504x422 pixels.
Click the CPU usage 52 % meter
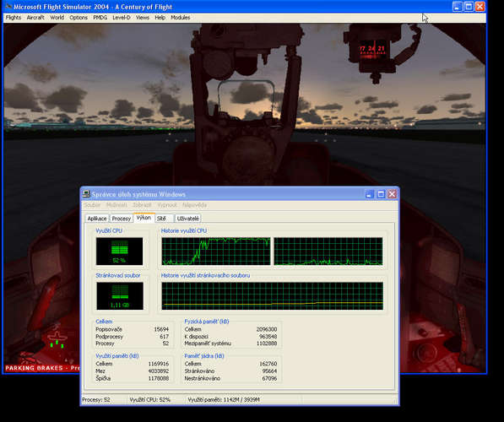[x=119, y=252]
